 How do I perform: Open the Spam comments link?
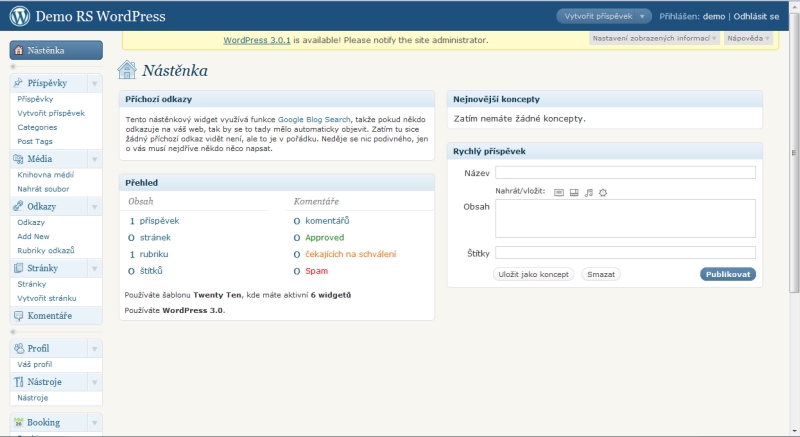(x=316, y=271)
